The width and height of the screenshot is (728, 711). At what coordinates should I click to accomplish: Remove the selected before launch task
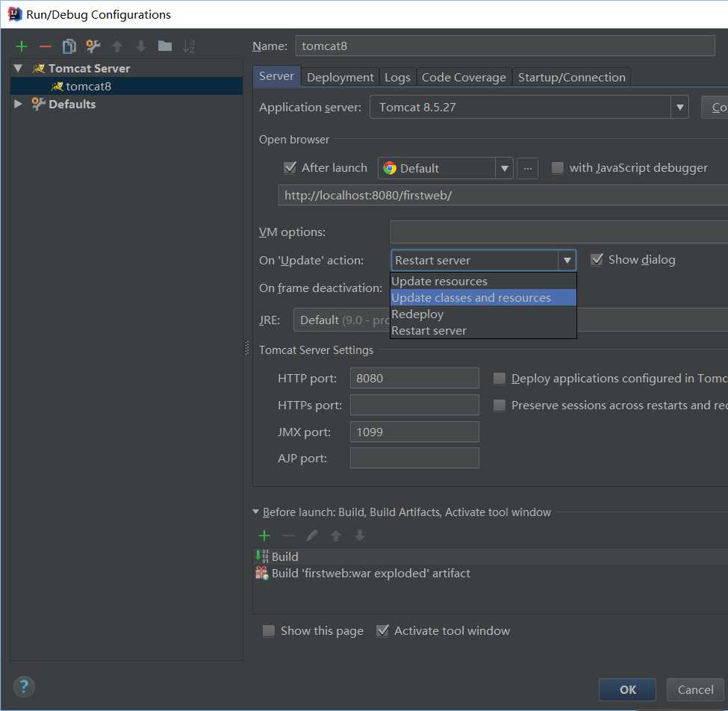point(288,535)
